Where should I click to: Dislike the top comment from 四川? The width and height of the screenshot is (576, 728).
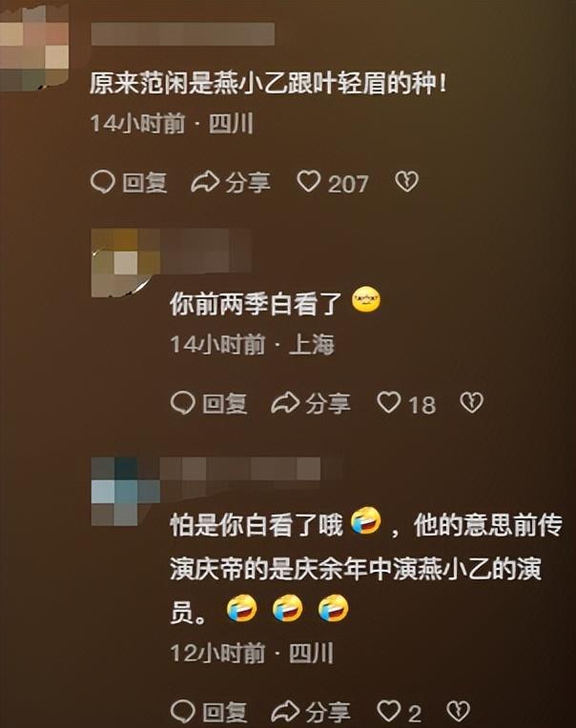tap(406, 182)
